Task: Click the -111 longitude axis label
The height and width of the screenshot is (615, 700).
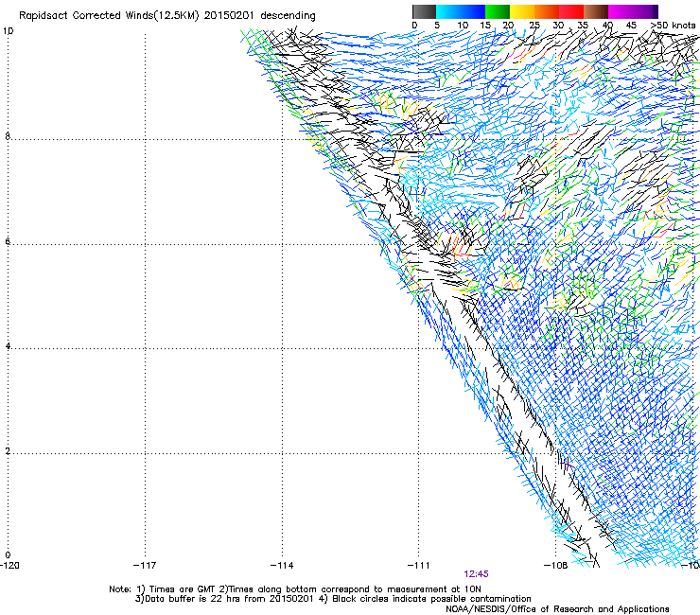Action: pos(419,566)
